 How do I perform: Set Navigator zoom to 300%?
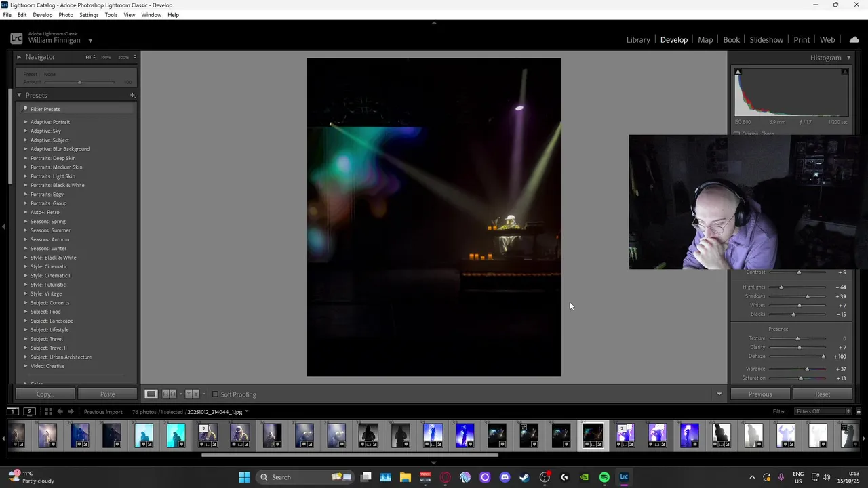point(123,57)
